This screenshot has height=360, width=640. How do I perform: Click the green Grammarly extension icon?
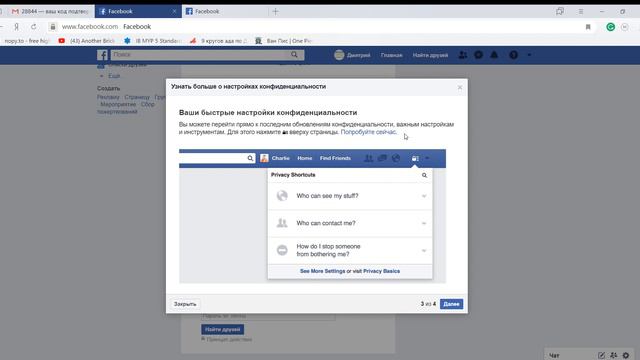coord(611,27)
